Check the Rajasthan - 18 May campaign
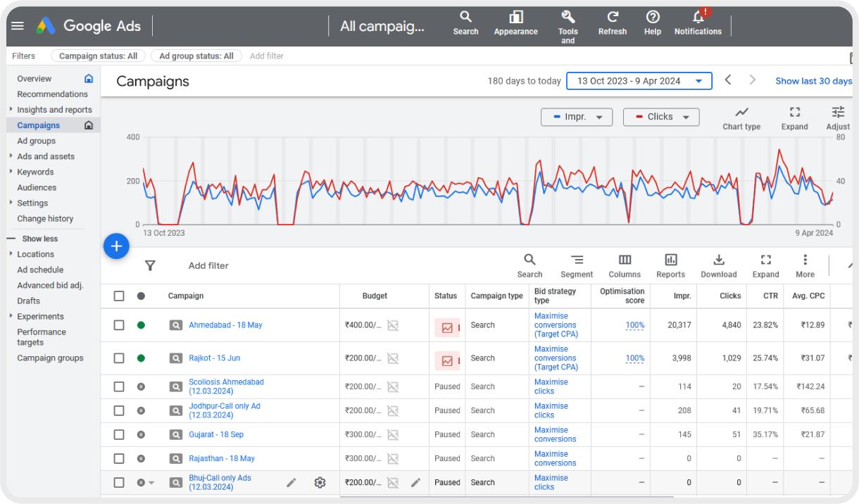The image size is (859, 504). click(119, 458)
